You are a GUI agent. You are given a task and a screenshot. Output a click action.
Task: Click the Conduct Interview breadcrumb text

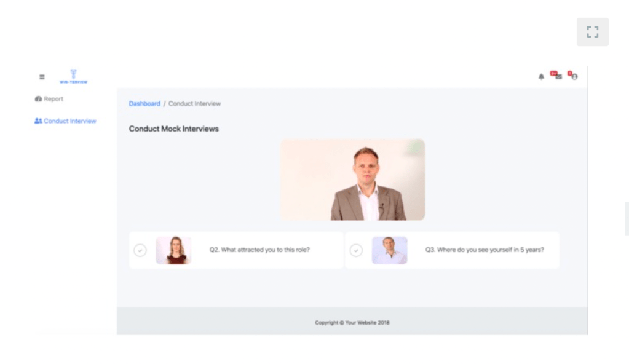tap(194, 103)
